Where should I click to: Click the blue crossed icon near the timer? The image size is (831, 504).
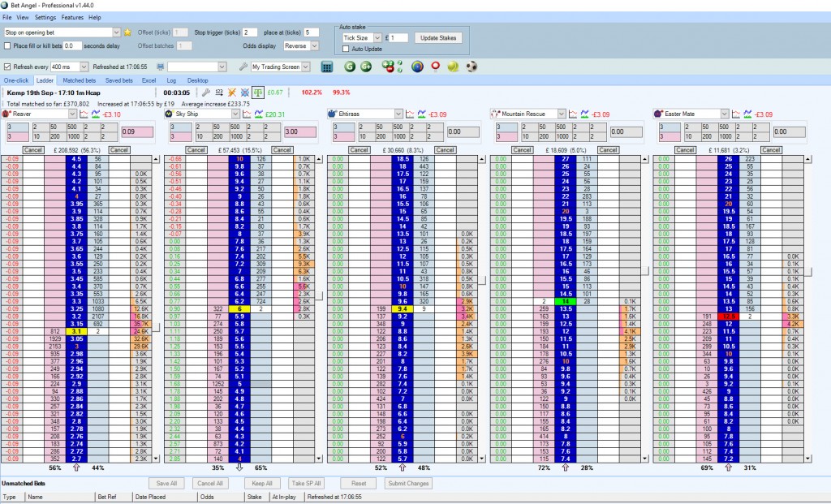tap(245, 93)
